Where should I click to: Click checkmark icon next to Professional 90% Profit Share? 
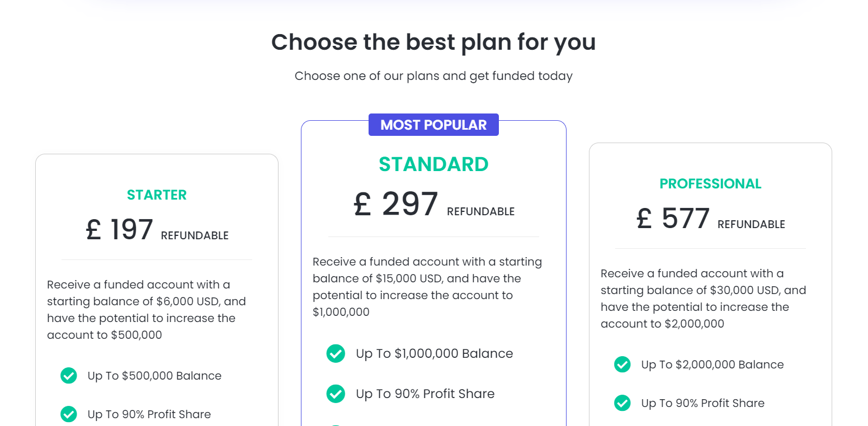(622, 403)
